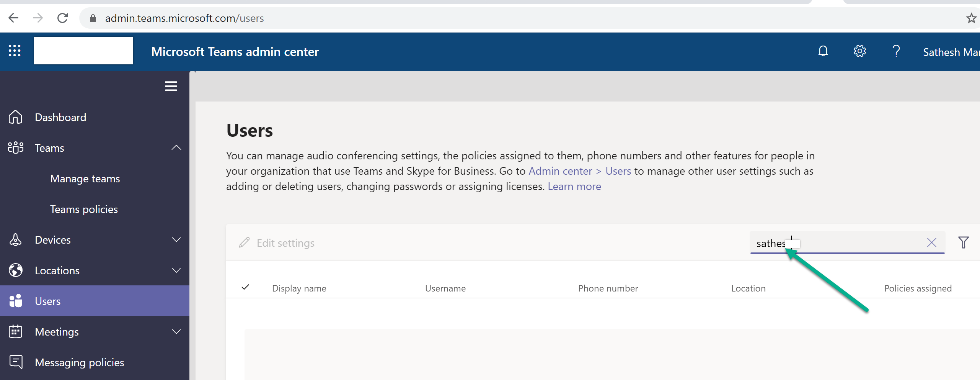The width and height of the screenshot is (980, 380).
Task: Open notifications bell icon
Action: (823, 51)
